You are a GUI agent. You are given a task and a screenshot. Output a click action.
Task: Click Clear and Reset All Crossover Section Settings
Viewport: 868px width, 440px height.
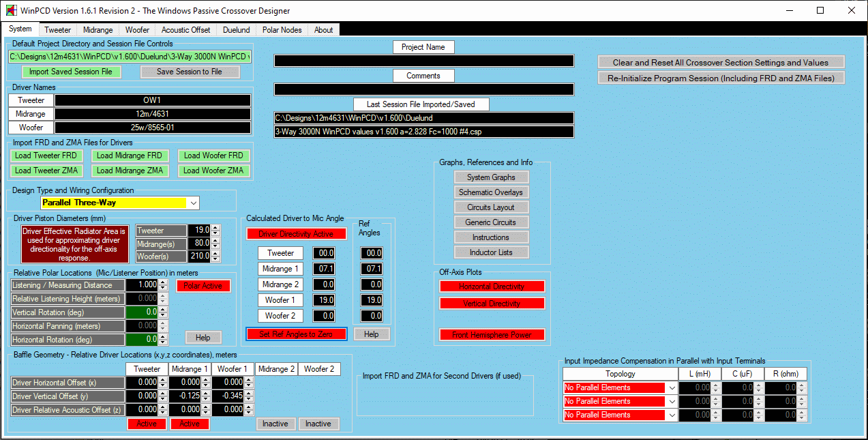[x=721, y=62]
